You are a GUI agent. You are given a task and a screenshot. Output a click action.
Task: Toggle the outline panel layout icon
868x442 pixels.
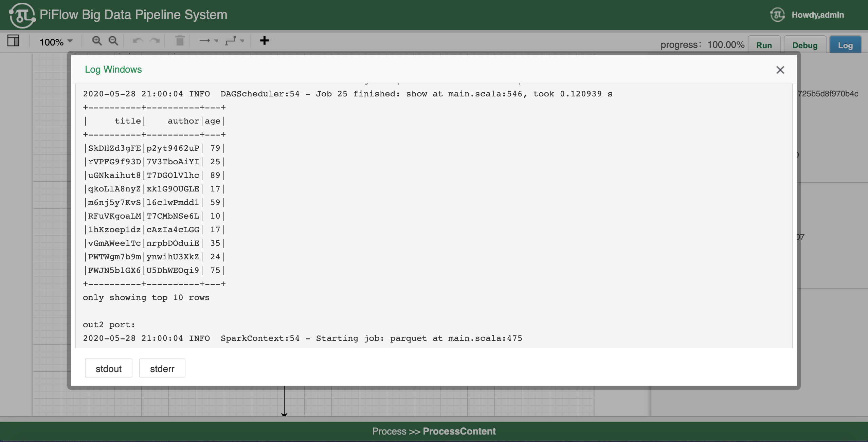pyautogui.click(x=13, y=41)
